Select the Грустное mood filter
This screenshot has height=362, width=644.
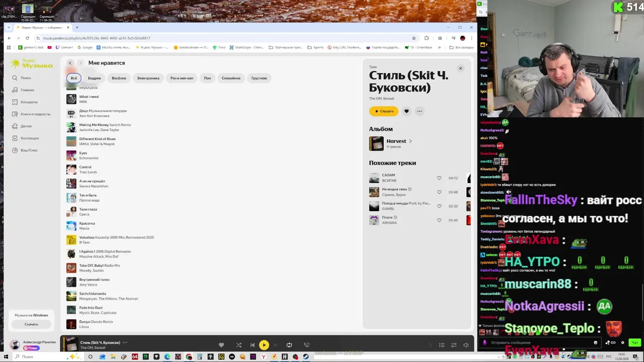259,78
